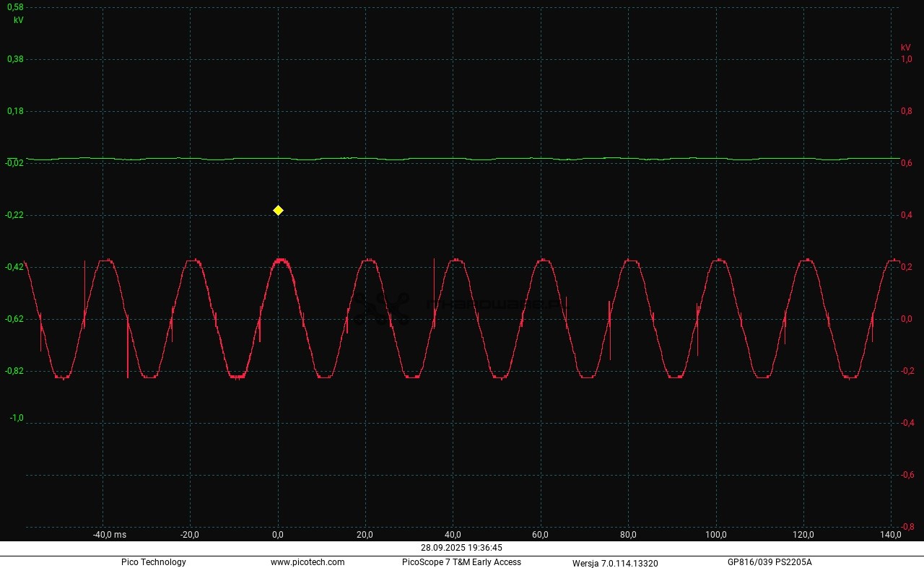This screenshot has height=568, width=924.
Task: Click the red 1,0 axis label
Action: 906,59
